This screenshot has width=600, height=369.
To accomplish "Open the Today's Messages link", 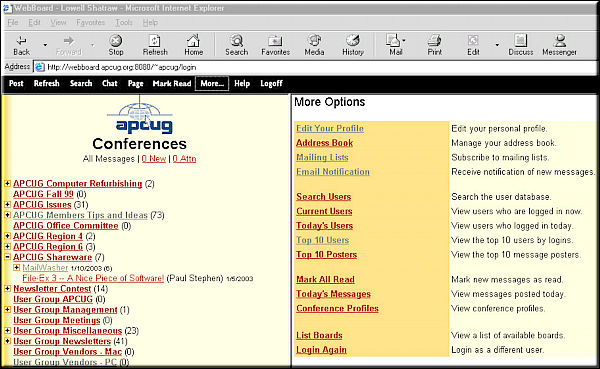I will [x=333, y=294].
